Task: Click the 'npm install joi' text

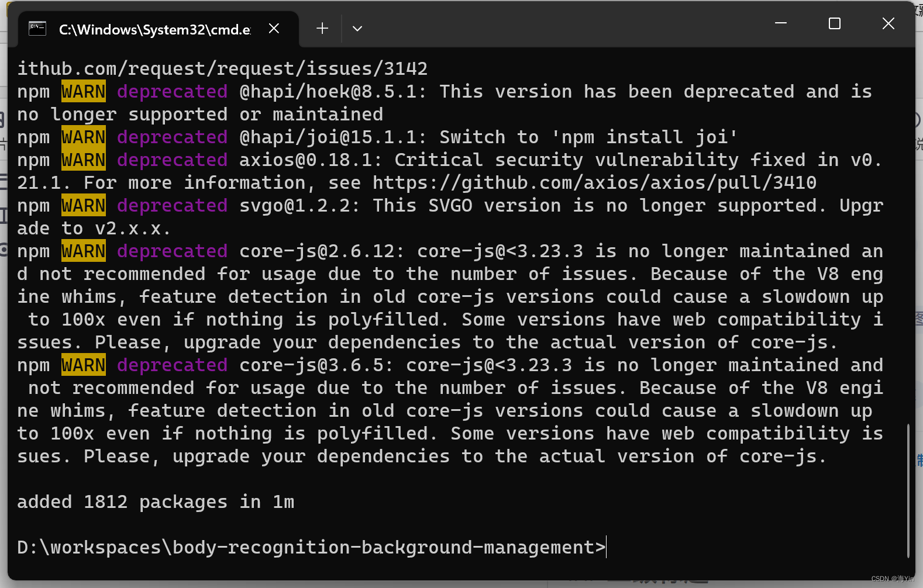Action: (x=645, y=137)
